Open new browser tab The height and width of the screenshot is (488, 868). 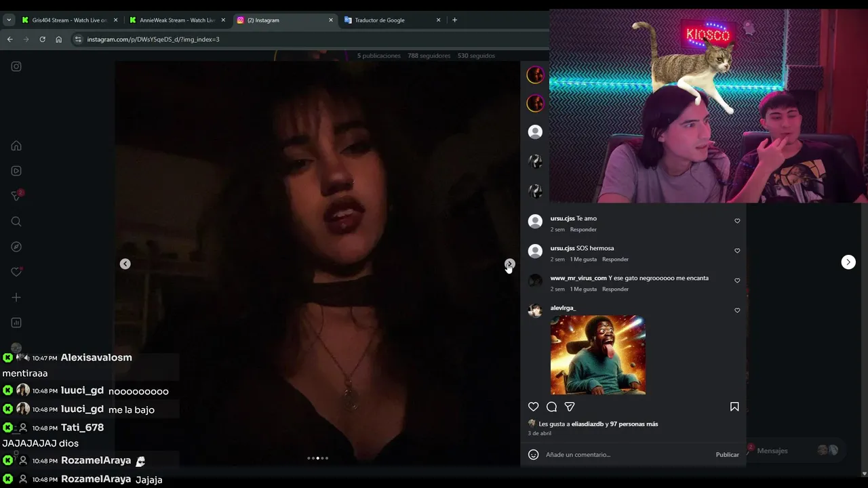[454, 20]
